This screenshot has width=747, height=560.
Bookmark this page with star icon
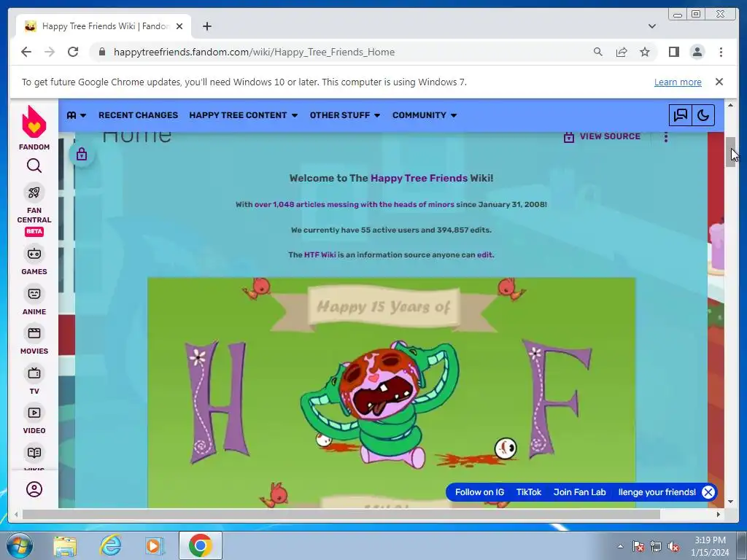(x=645, y=52)
